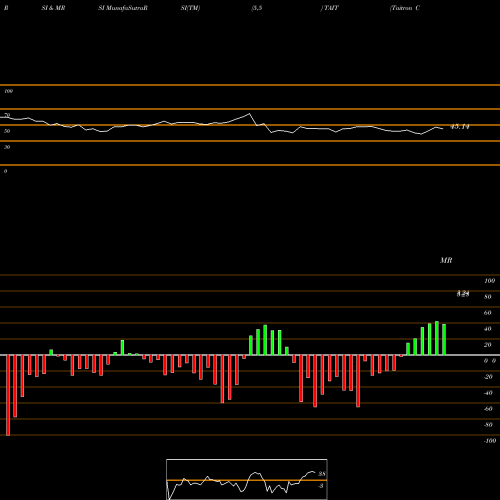Click the 40 label on the MR axis

(488, 329)
